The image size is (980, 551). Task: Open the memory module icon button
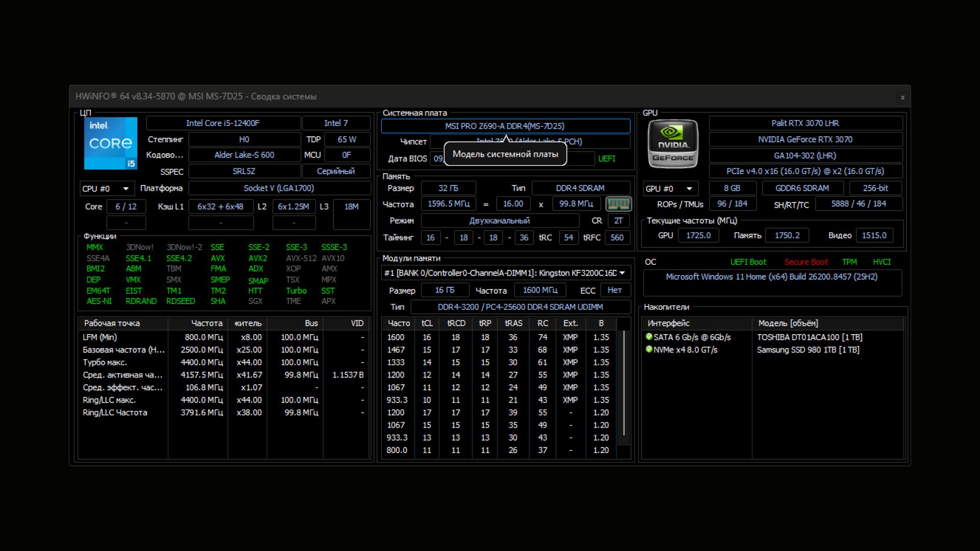point(618,204)
